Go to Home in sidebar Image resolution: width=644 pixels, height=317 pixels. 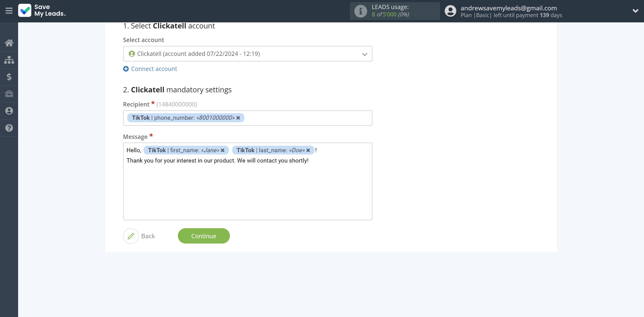click(9, 43)
